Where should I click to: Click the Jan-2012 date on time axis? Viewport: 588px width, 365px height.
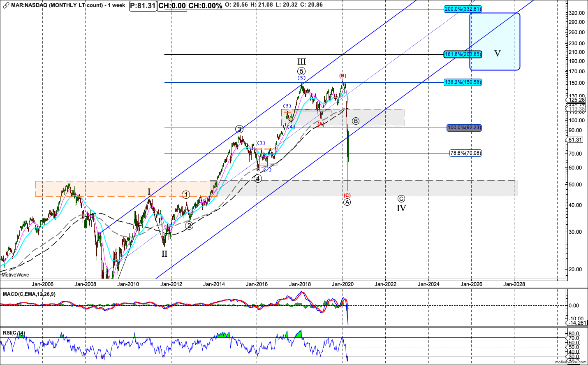(x=171, y=284)
